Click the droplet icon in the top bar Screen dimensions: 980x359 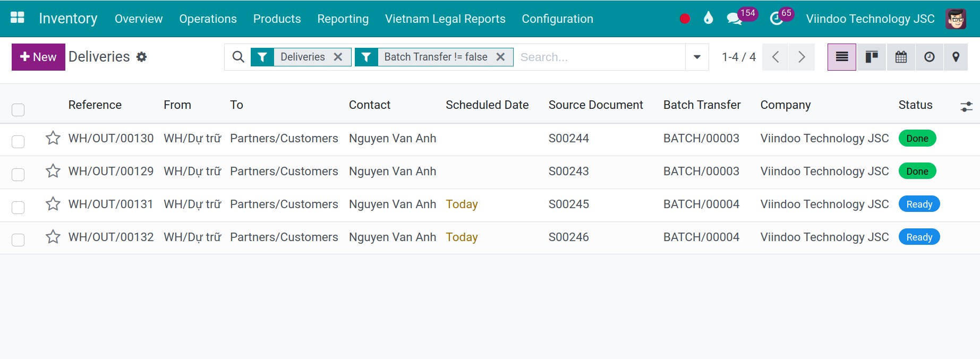(708, 19)
